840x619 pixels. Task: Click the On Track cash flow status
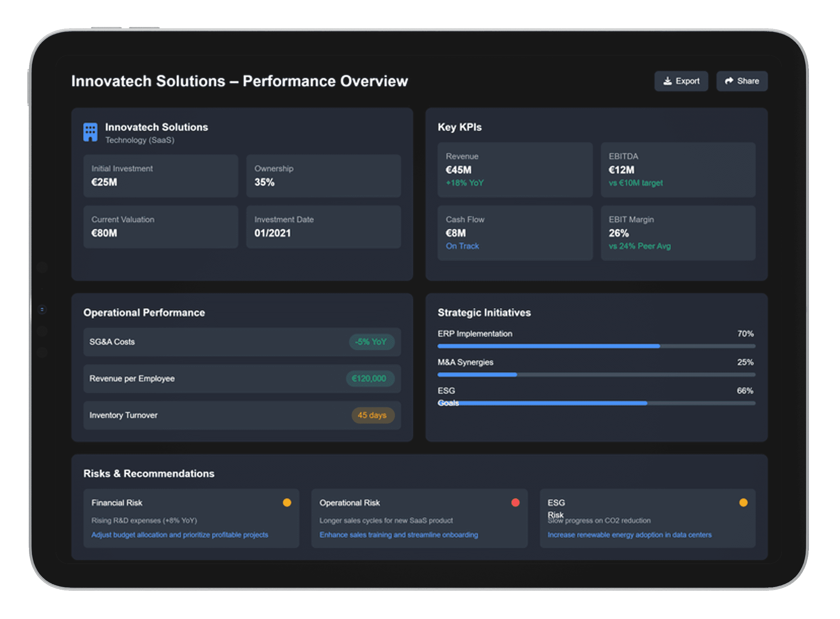[462, 246]
